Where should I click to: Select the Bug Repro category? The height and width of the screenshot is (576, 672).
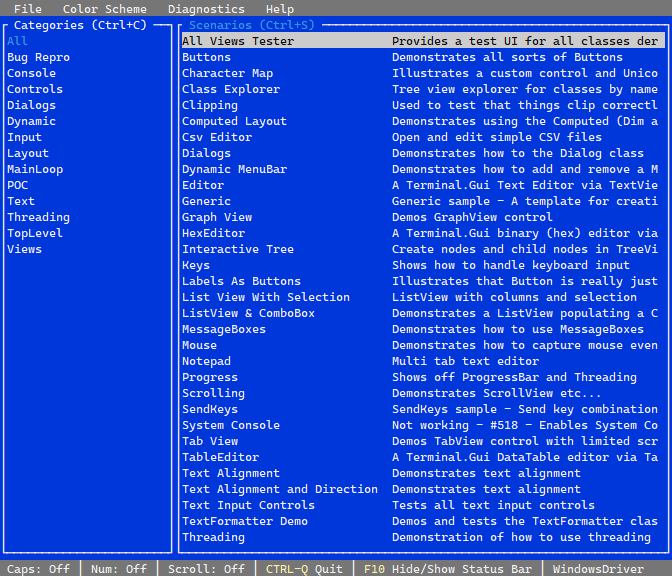[38, 57]
